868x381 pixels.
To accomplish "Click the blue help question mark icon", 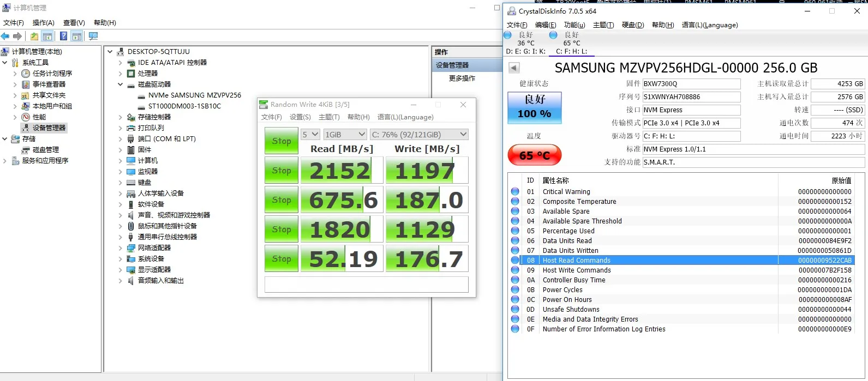I will tap(63, 36).
